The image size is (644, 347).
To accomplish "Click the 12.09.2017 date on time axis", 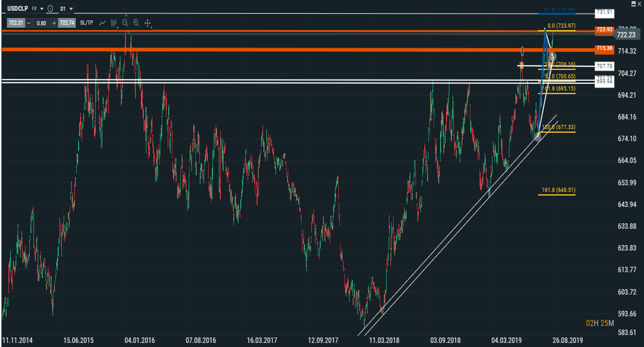I will click(323, 341).
